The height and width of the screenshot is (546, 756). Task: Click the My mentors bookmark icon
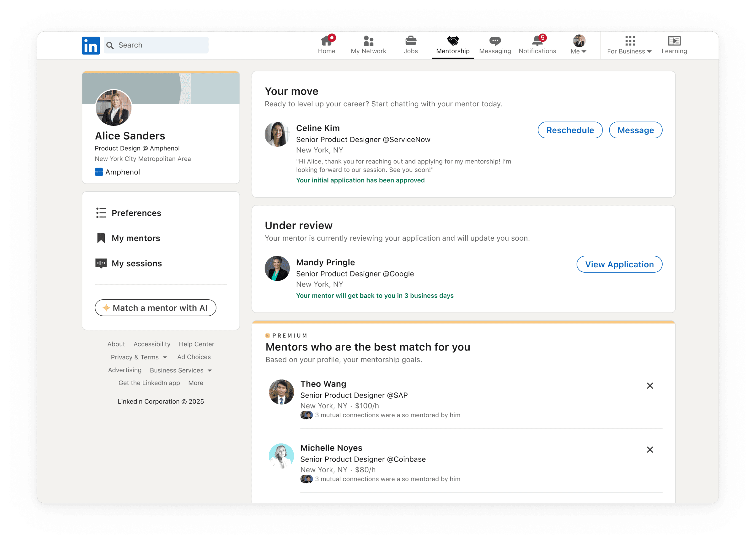point(101,238)
